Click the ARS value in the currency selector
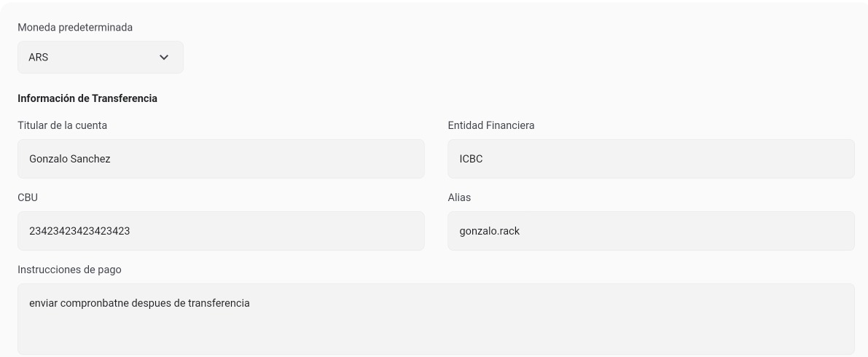The width and height of the screenshot is (868, 357). (x=39, y=57)
